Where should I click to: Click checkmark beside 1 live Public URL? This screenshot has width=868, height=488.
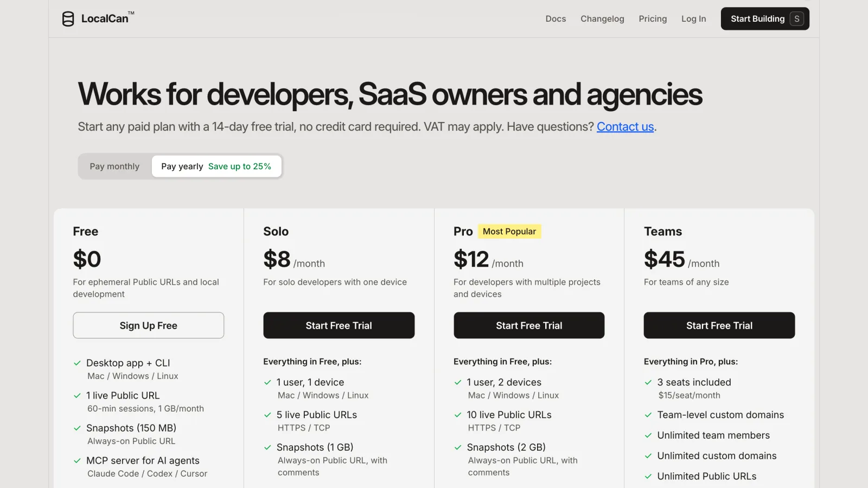[77, 396]
